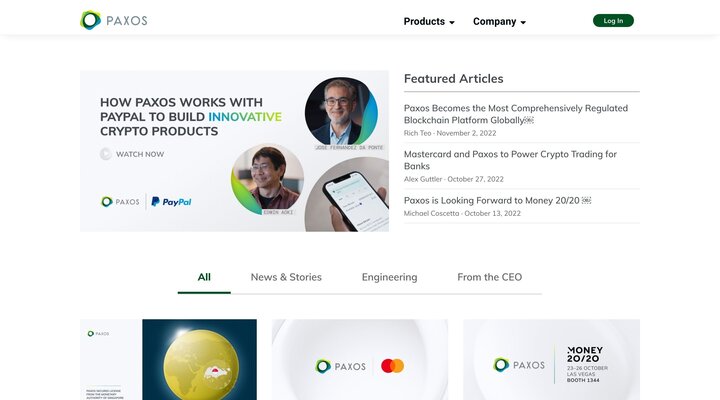The width and height of the screenshot is (720, 400).
Task: Click the PayPal logo in banner
Action: click(171, 201)
